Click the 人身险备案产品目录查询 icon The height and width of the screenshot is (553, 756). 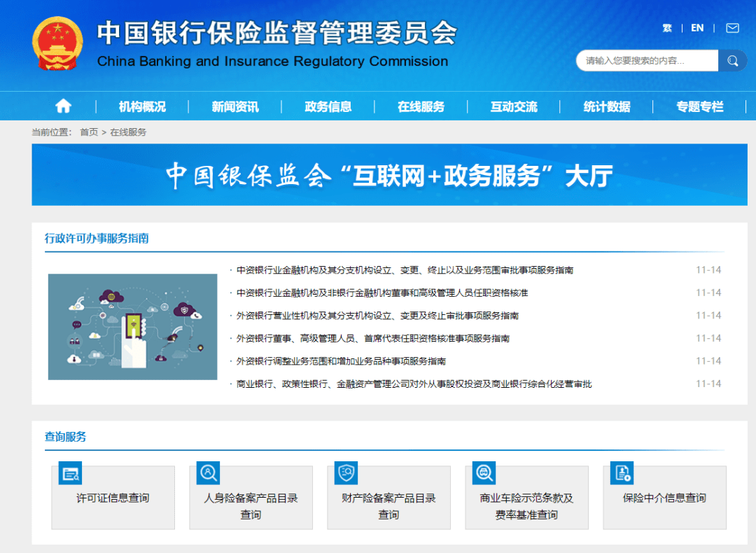coord(208,473)
